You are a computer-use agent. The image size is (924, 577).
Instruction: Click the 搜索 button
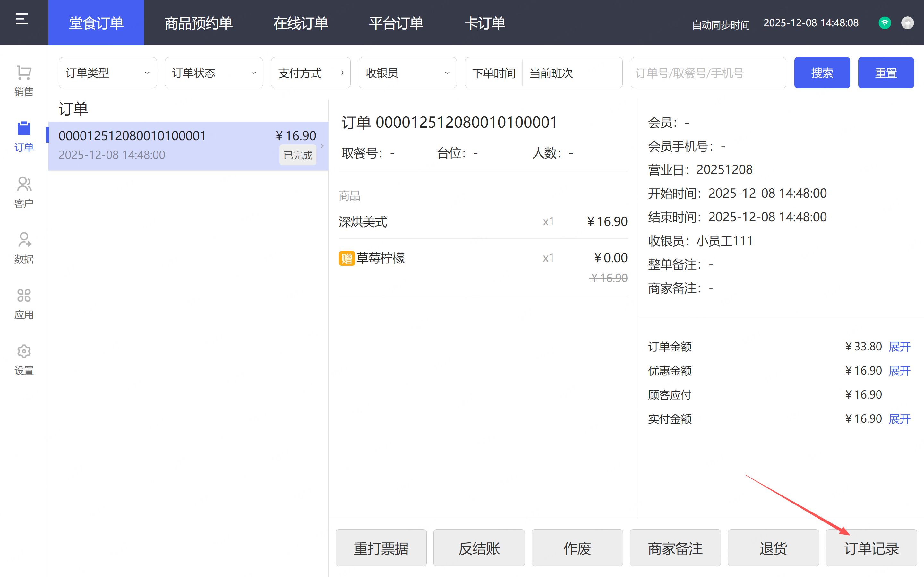(822, 73)
